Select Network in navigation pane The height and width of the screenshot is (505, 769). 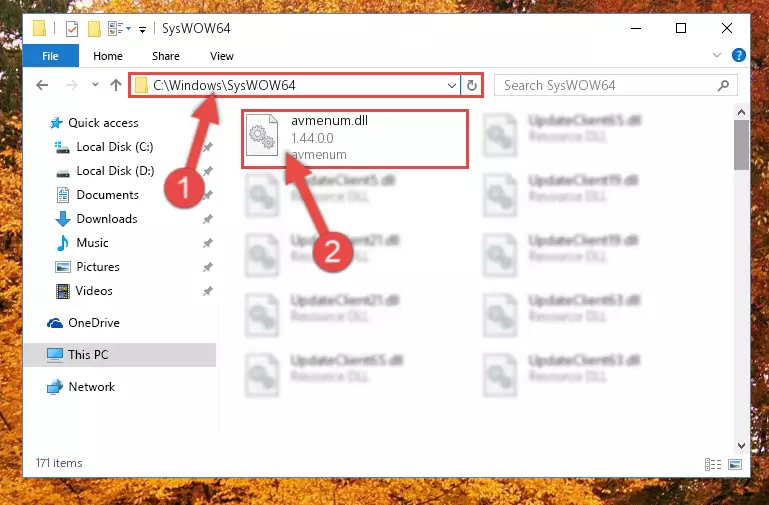(x=80, y=387)
